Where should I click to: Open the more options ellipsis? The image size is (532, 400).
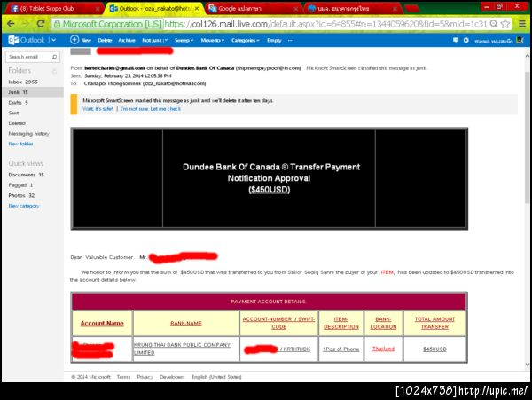pos(291,41)
